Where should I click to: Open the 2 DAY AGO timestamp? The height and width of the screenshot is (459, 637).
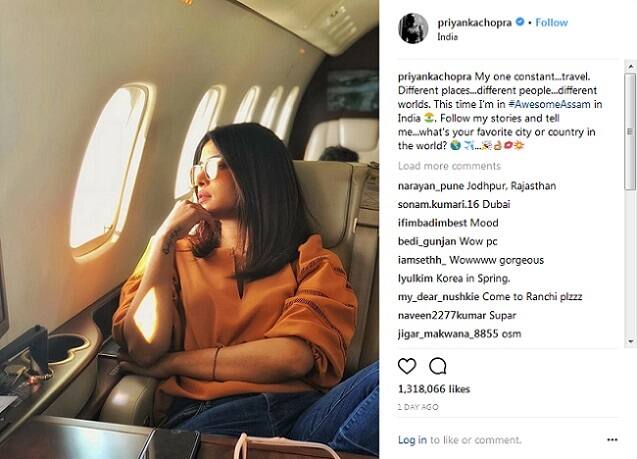pos(418,407)
